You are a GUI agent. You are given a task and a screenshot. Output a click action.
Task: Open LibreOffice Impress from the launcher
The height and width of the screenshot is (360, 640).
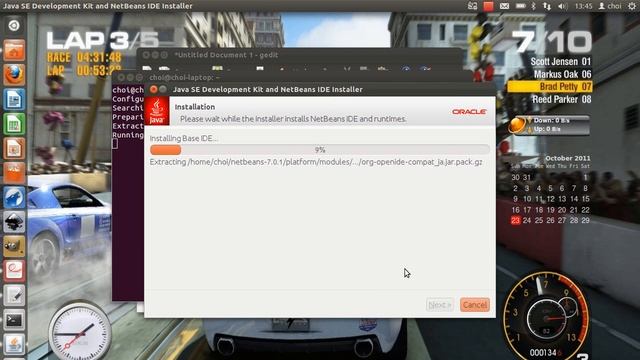(14, 148)
